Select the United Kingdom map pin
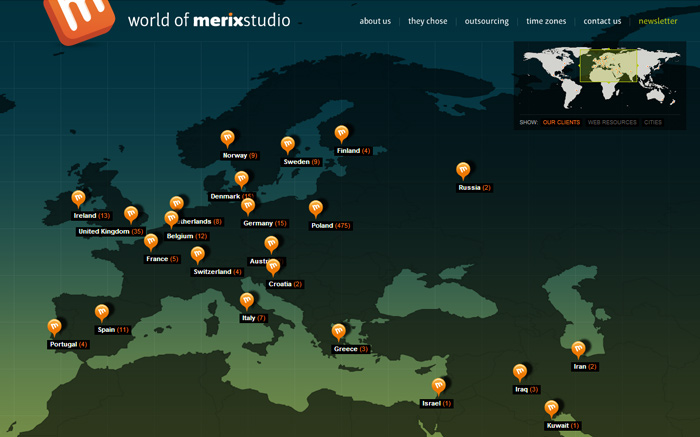Screen dimensions: 700x437 tap(131, 215)
